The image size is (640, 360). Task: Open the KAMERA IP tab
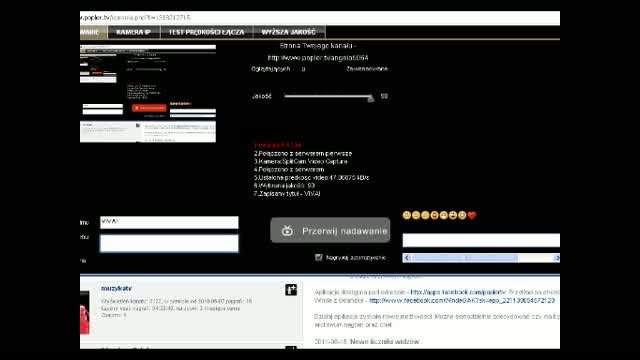tap(133, 32)
